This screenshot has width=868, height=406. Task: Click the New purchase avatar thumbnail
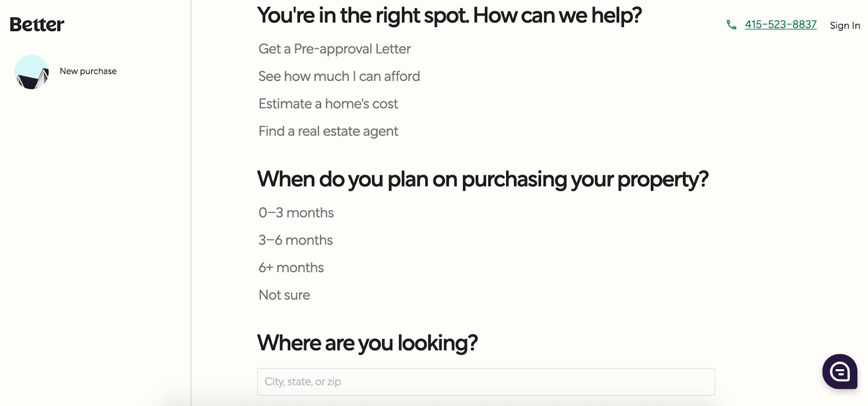[31, 71]
